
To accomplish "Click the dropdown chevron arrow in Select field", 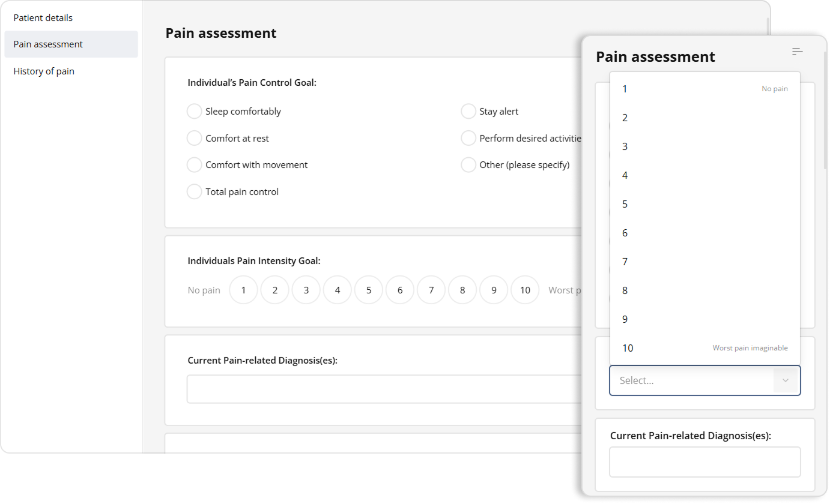I will coord(785,380).
